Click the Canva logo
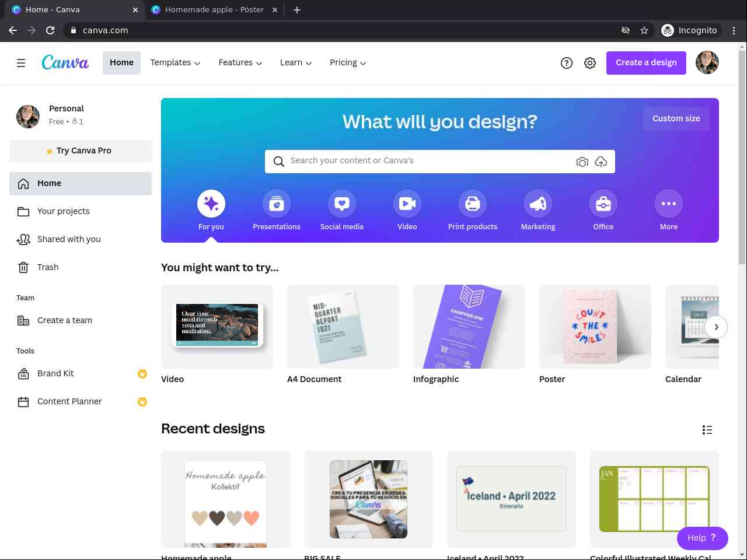The height and width of the screenshot is (560, 747). 65,62
